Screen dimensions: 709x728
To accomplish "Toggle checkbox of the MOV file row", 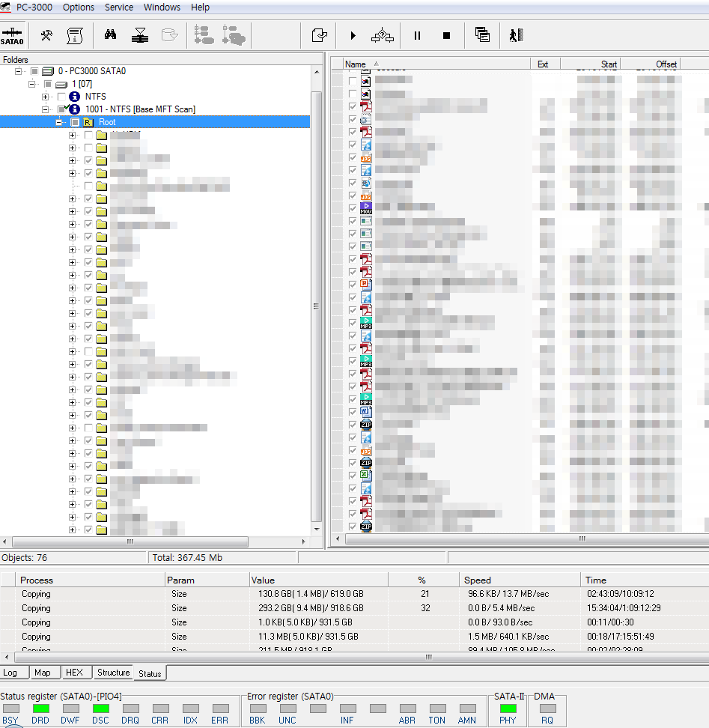I will [x=353, y=208].
